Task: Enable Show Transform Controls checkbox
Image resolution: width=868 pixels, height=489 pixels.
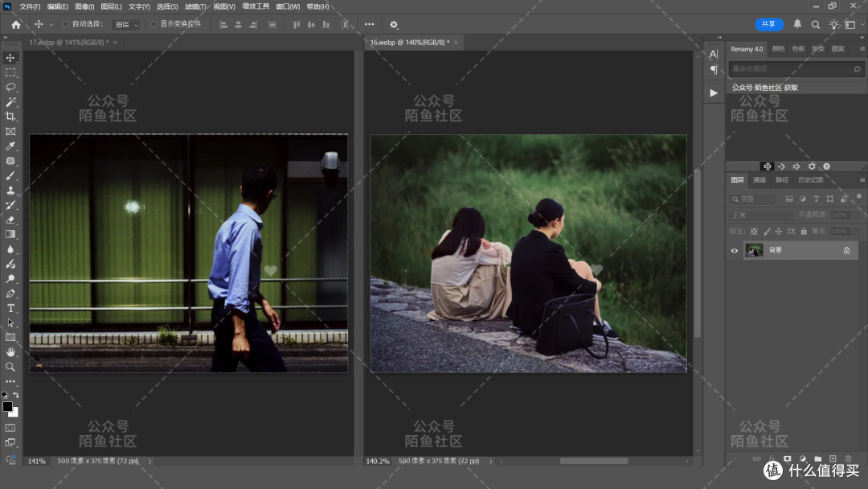Action: tap(154, 24)
